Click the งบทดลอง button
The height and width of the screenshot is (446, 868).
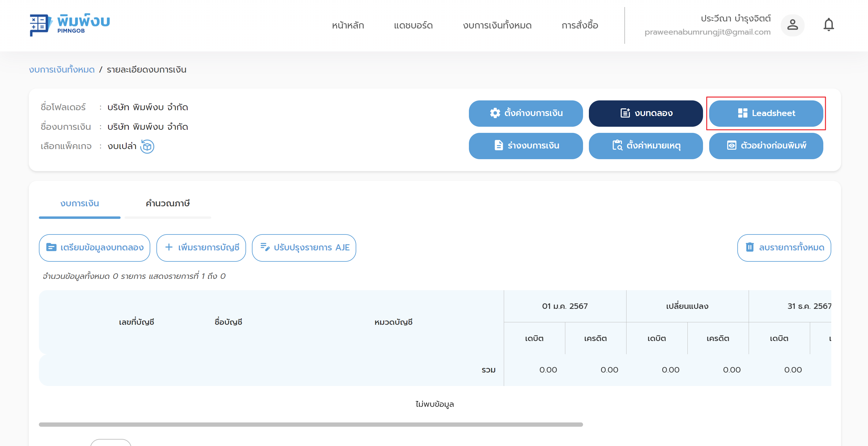click(645, 113)
